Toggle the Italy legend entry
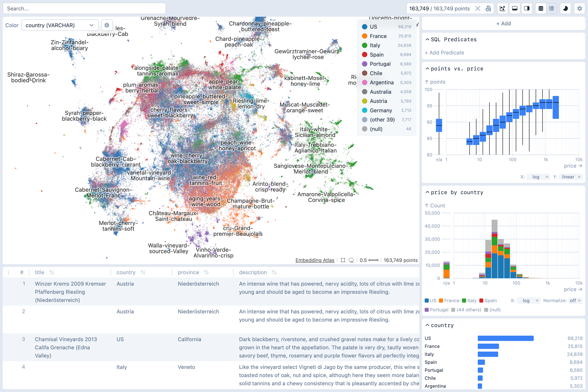Image resolution: width=588 pixels, height=392 pixels. tap(375, 45)
